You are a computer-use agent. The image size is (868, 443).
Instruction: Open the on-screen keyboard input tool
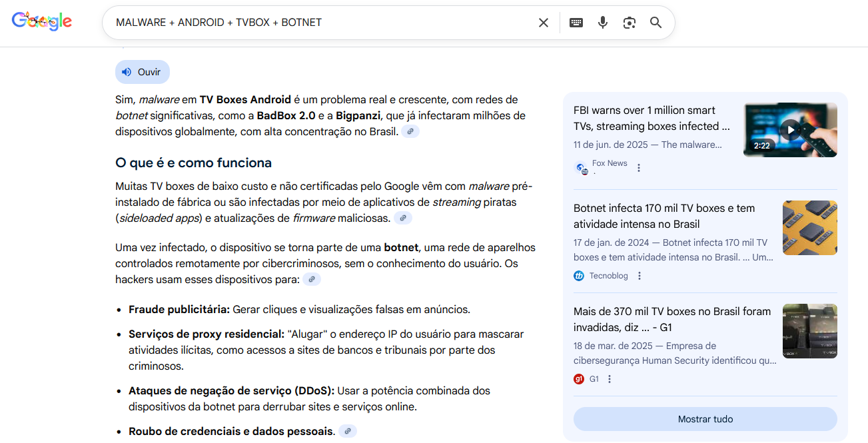(576, 23)
